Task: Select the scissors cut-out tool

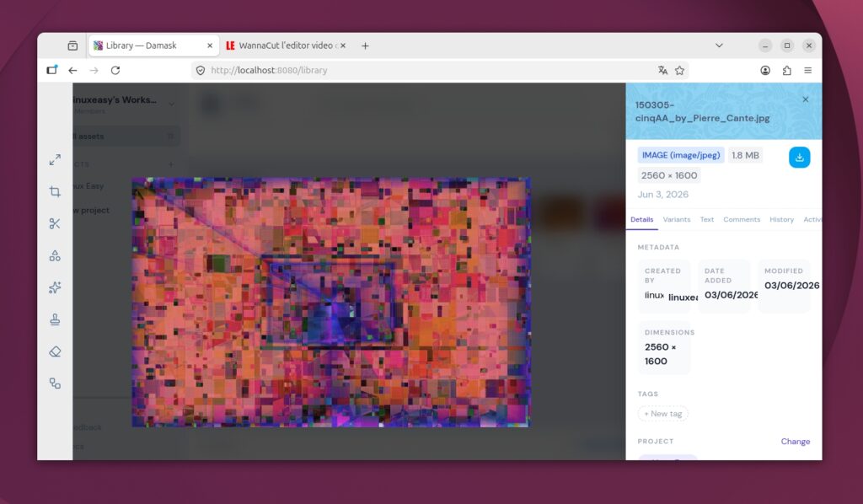Action: tap(55, 223)
